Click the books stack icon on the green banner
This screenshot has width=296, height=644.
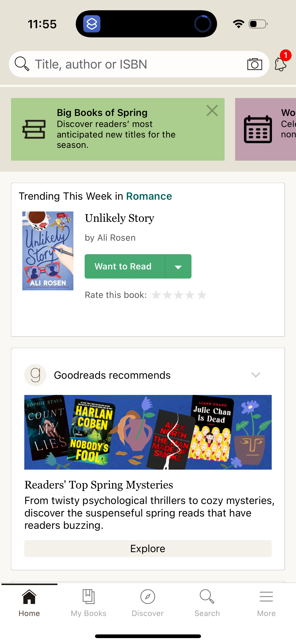(x=35, y=129)
